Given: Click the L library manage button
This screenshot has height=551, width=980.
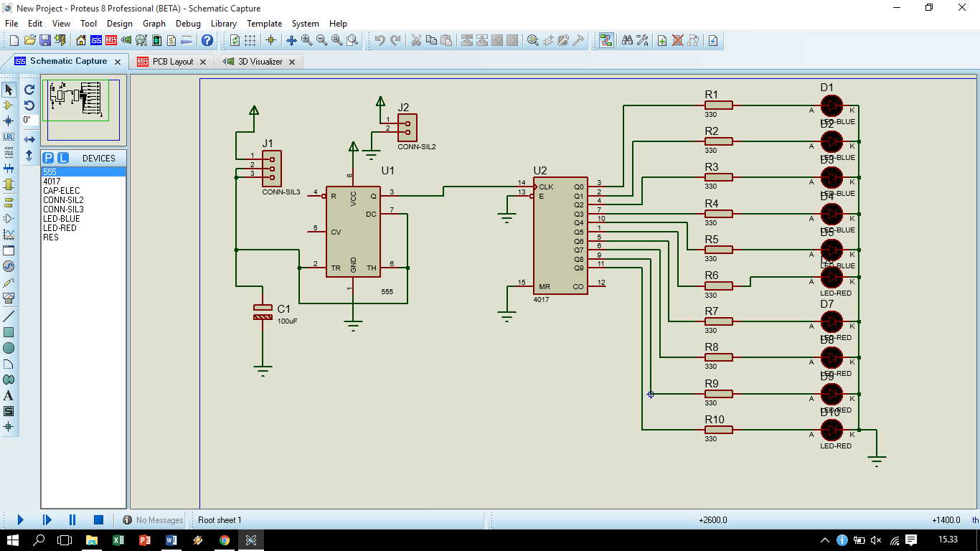Looking at the screenshot, I should tap(63, 158).
